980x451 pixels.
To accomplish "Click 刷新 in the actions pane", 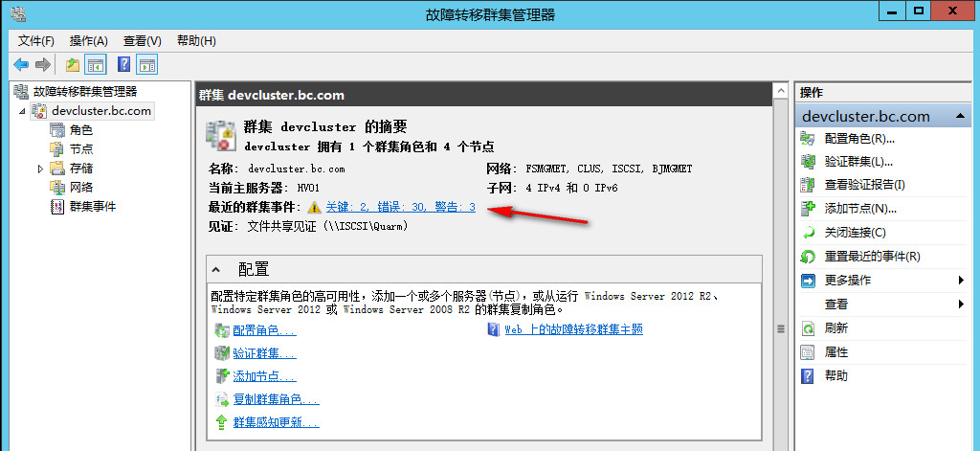I will 836,328.
